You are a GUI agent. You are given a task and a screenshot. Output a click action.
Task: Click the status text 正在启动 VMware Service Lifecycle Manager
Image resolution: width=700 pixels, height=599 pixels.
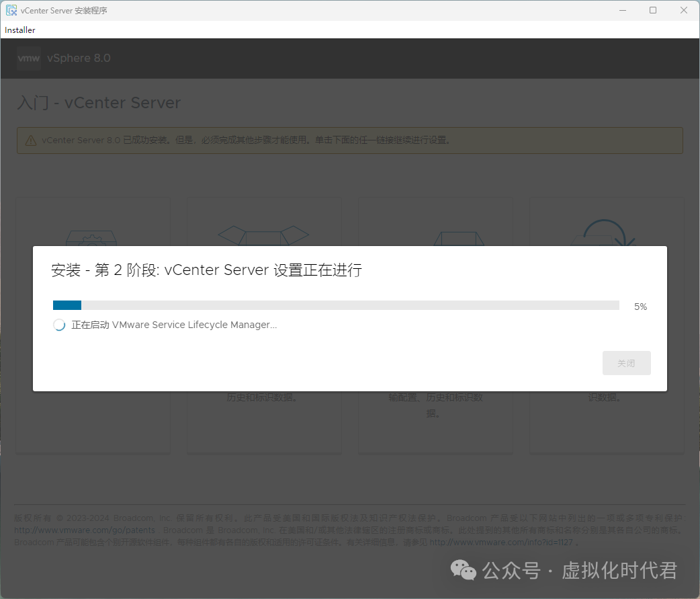coord(174,325)
